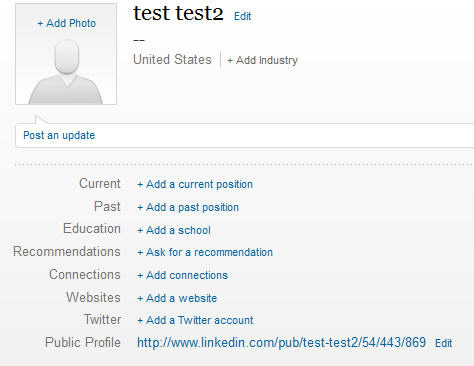Add a Twitter account

[x=195, y=320]
